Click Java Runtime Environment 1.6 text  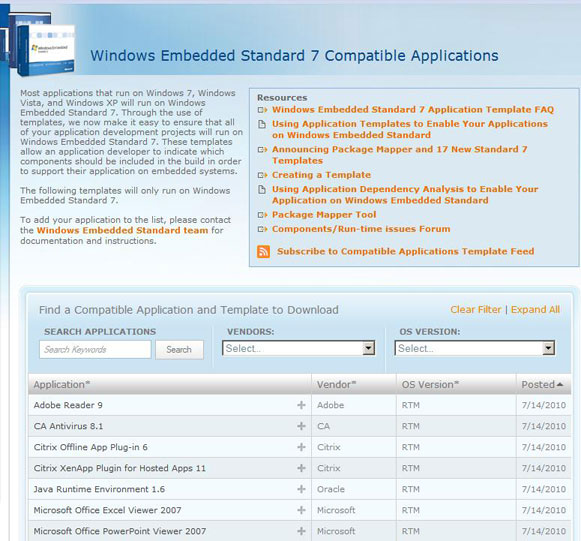pyautogui.click(x=99, y=489)
